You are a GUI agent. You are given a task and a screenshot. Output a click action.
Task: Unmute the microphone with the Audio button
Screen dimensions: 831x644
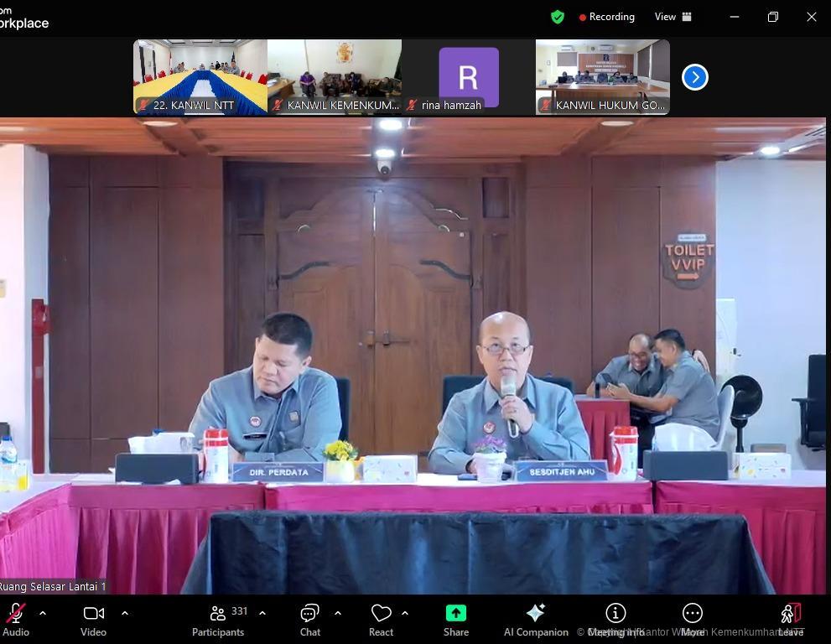point(16,619)
